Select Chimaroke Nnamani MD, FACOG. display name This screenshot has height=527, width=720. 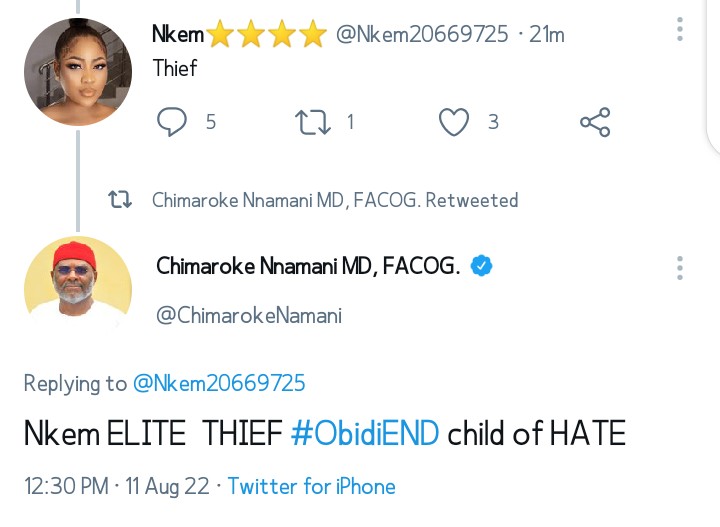[308, 266]
